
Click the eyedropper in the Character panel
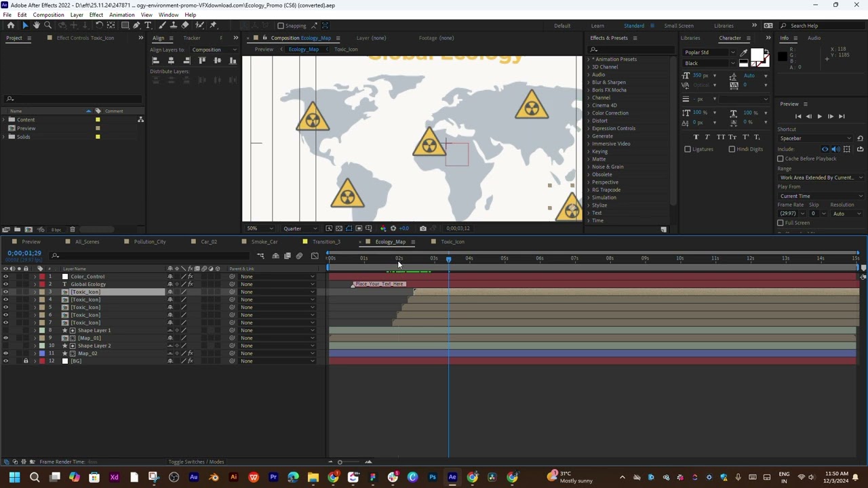click(x=744, y=52)
